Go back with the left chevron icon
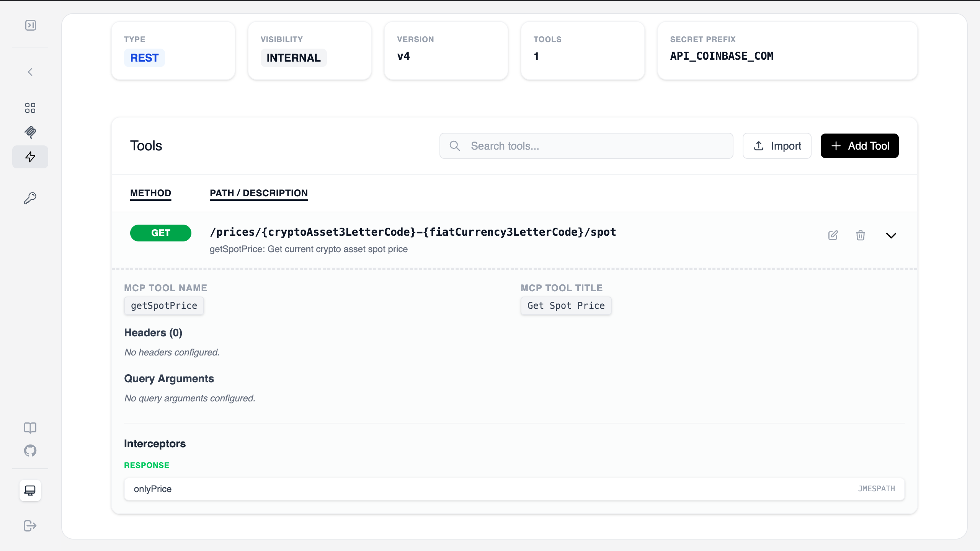 tap(30, 72)
